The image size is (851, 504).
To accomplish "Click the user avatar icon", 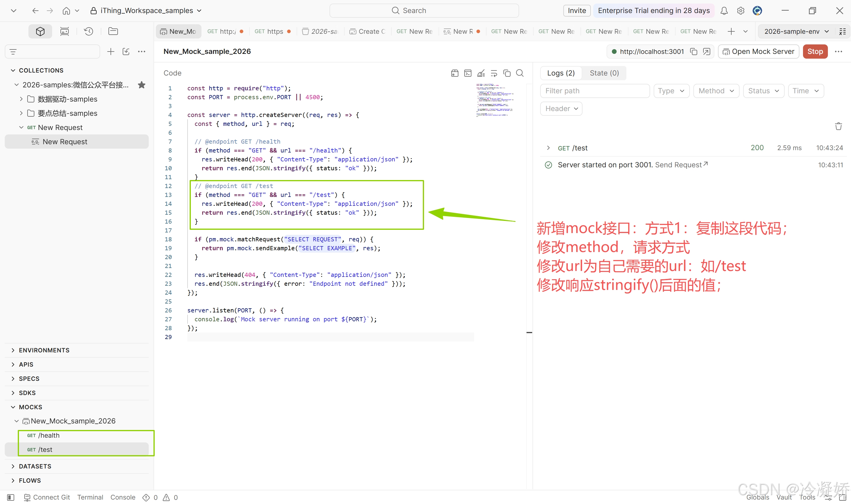I will point(757,11).
